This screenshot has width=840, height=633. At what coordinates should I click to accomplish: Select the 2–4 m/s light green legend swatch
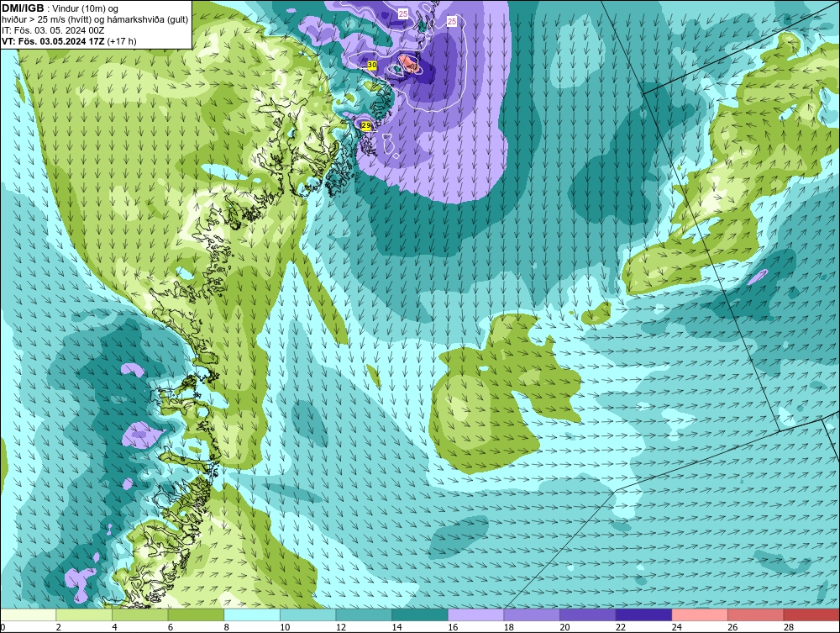(x=84, y=615)
